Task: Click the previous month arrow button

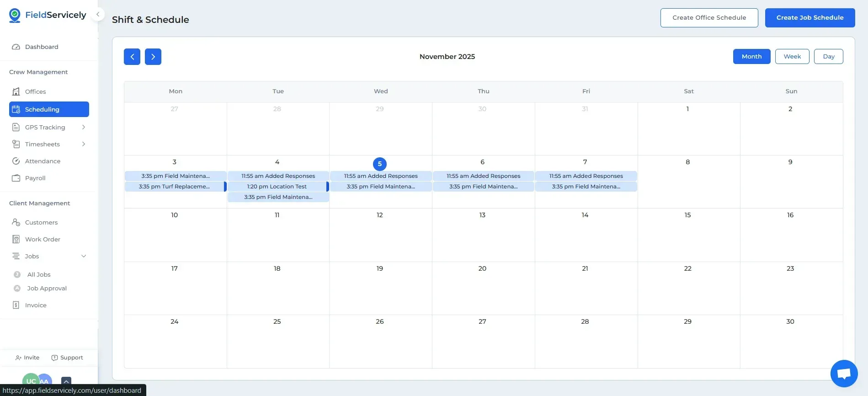Action: [132, 57]
